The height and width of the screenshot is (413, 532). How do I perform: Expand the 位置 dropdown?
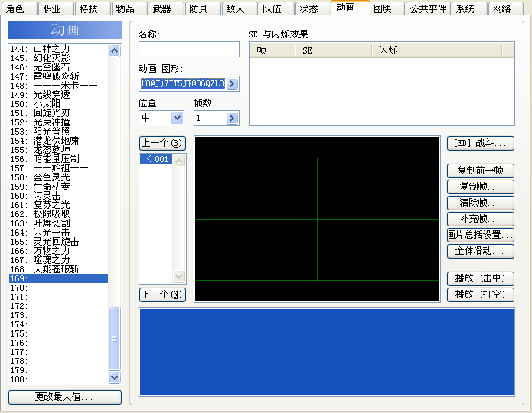[x=177, y=118]
